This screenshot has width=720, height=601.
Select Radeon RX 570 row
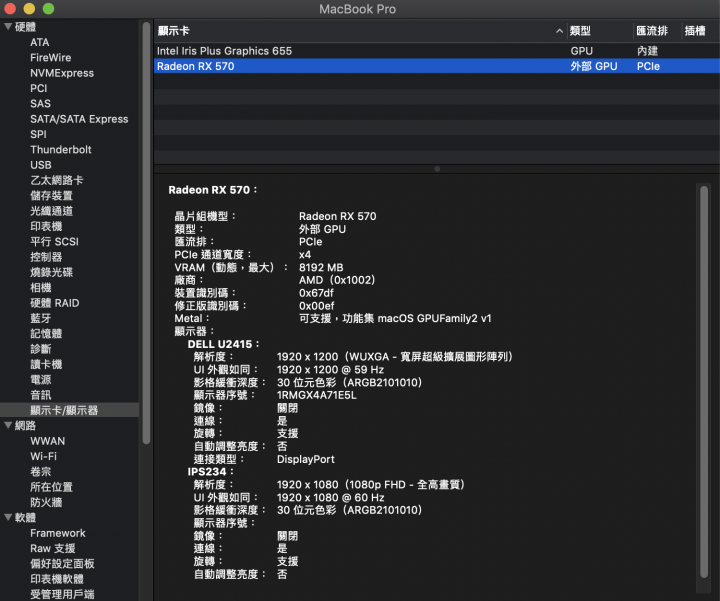point(437,66)
